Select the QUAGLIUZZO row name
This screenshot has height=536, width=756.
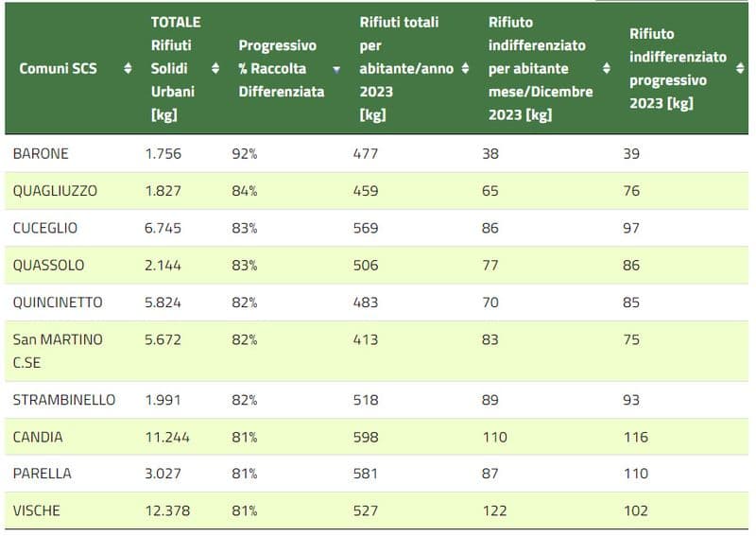(55, 191)
